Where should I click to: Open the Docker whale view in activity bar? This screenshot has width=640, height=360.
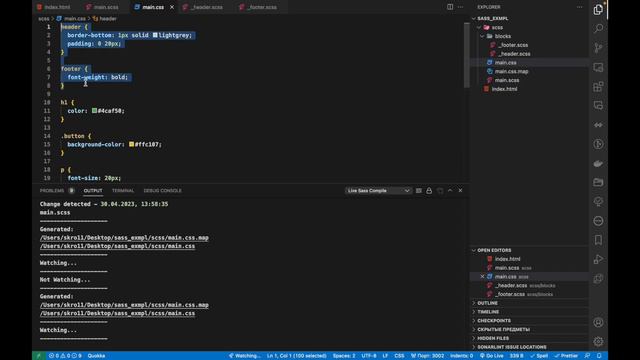pos(598,163)
